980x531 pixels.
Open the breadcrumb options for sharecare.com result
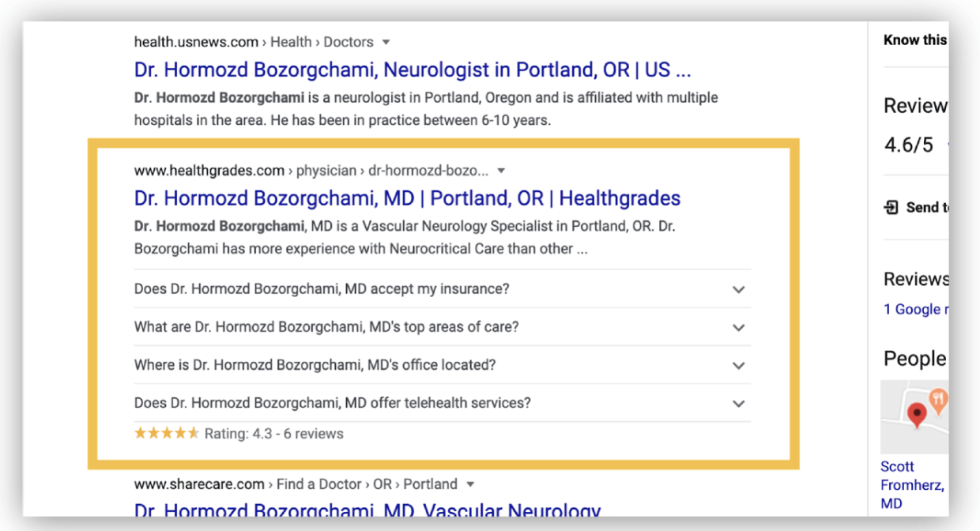point(470,484)
